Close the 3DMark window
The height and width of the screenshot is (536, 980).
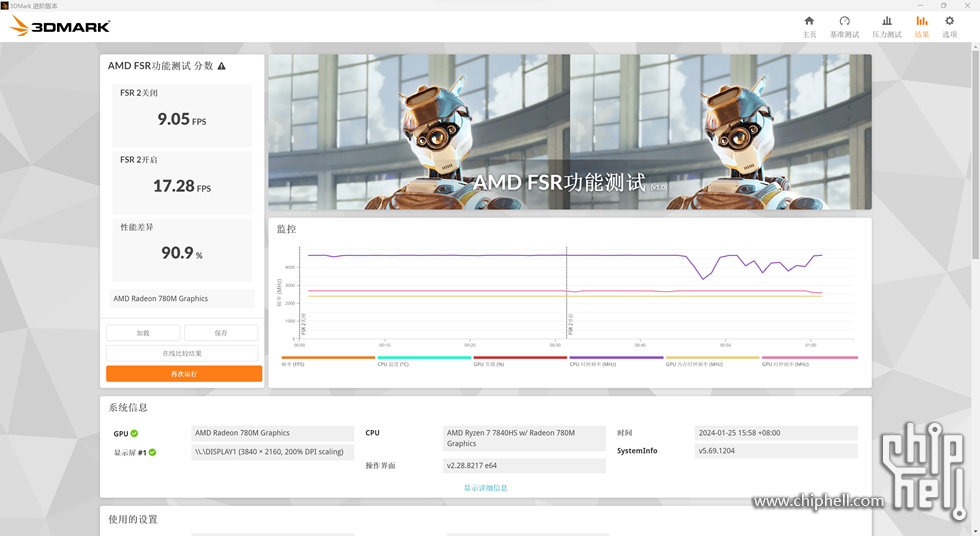pyautogui.click(x=968, y=6)
